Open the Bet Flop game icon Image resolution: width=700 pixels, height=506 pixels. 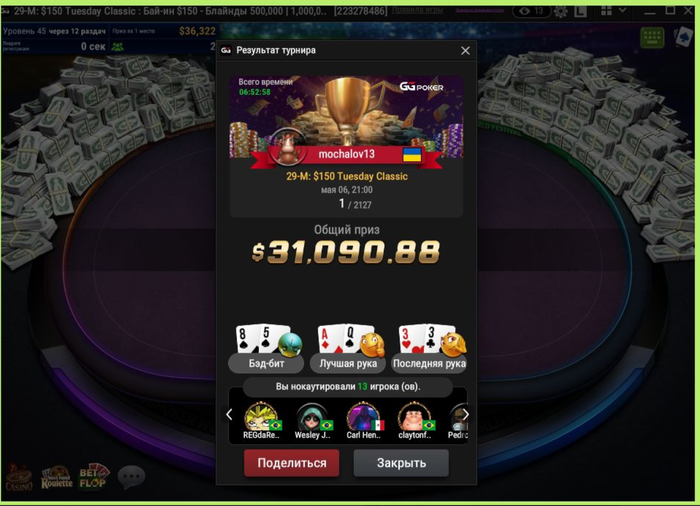point(94,477)
